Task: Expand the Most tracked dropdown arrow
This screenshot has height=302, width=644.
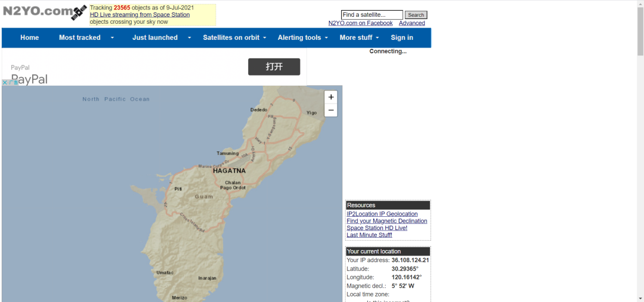Action: [x=112, y=38]
